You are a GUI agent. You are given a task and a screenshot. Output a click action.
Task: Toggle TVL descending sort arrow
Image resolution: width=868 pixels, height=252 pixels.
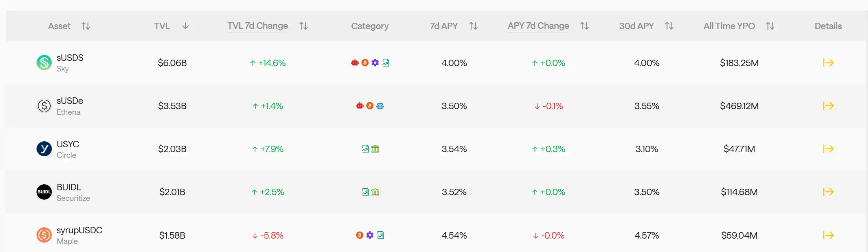pyautogui.click(x=185, y=26)
